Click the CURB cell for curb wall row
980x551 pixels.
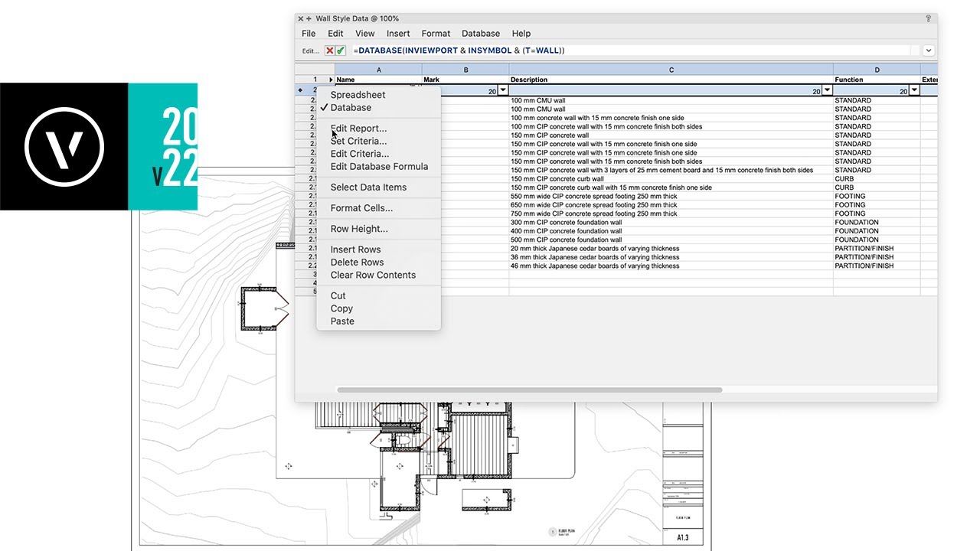(877, 179)
